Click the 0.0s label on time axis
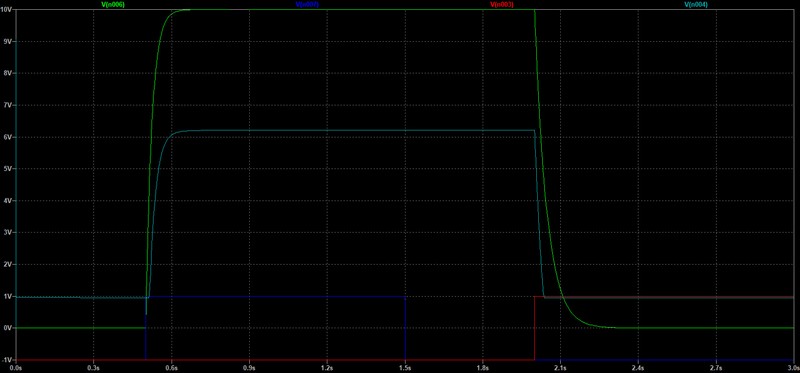This screenshot has width=800, height=373. 16,367
